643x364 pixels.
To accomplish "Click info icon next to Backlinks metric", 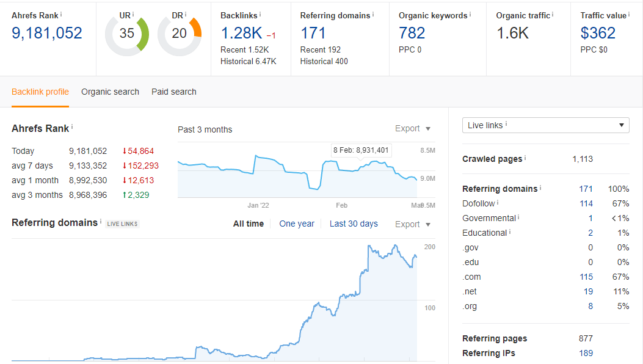I will click(x=260, y=15).
